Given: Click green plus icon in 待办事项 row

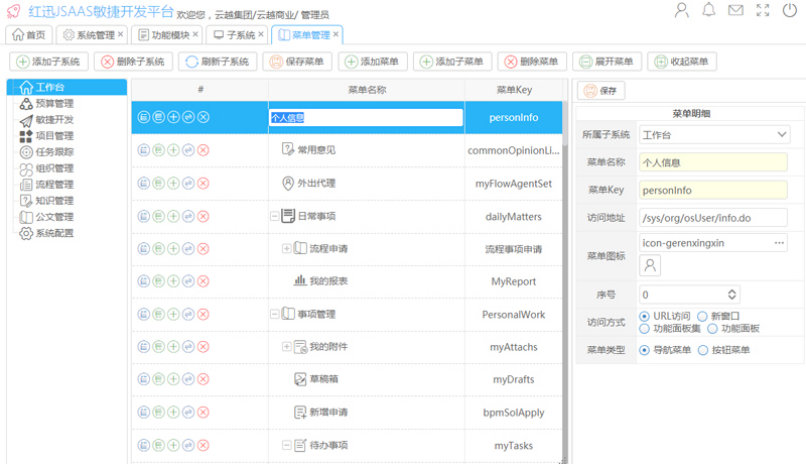Looking at the screenshot, I should 174,445.
